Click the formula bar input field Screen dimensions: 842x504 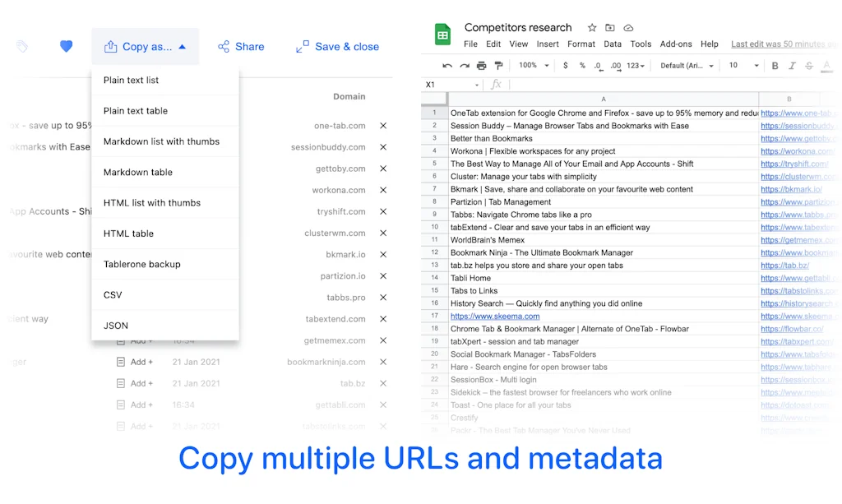click(x=658, y=85)
